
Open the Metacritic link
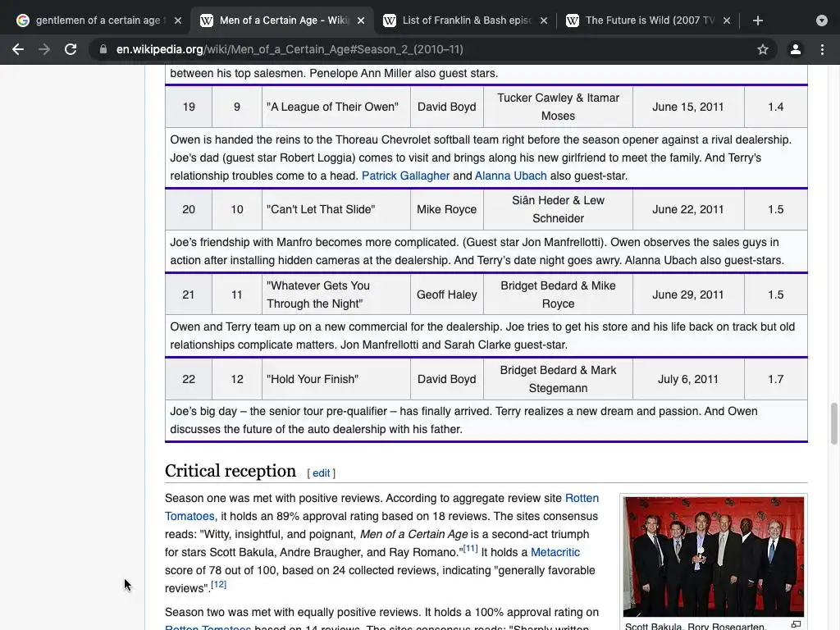[x=555, y=552]
